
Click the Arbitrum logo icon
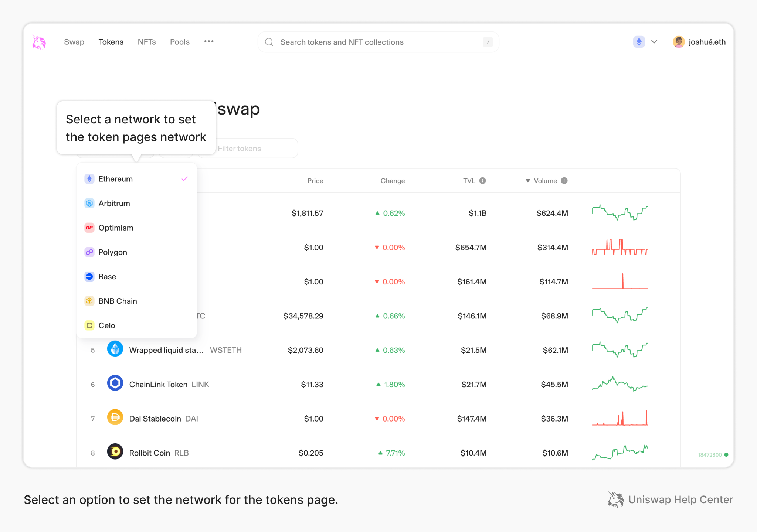click(x=89, y=203)
